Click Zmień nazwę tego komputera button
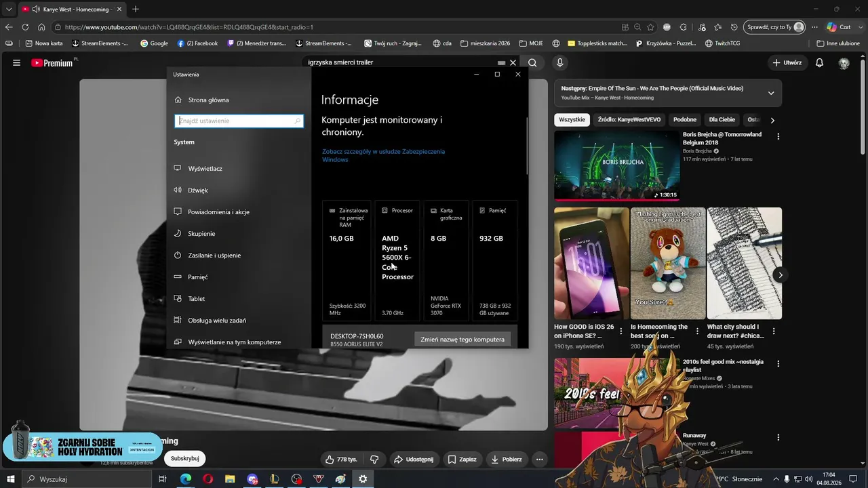Image resolution: width=868 pixels, height=488 pixels. 462,339
